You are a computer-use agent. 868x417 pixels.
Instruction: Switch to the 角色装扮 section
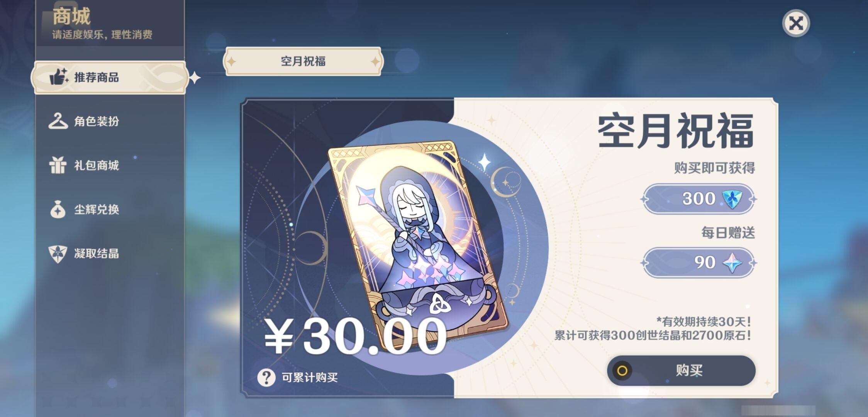coord(110,121)
